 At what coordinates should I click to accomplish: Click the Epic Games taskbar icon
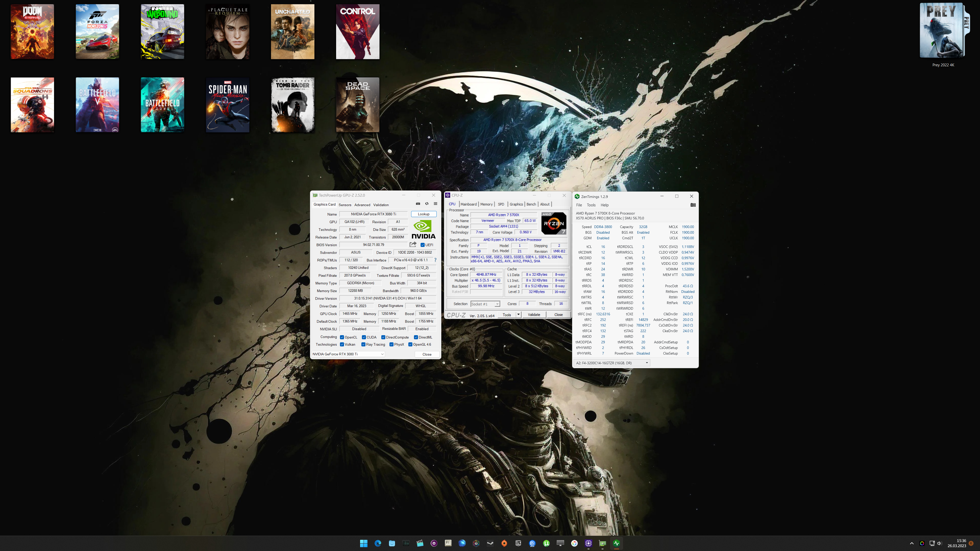pos(518,543)
